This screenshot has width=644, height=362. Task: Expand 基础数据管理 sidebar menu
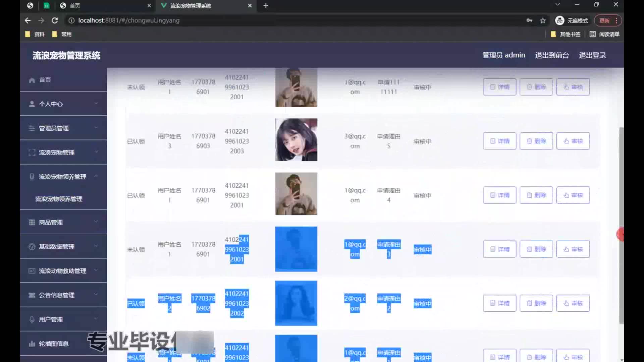(63, 246)
